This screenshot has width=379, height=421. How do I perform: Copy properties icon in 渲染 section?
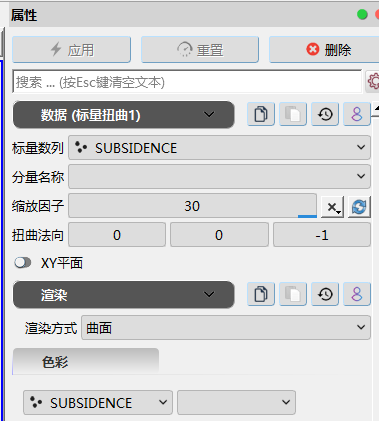click(x=261, y=294)
